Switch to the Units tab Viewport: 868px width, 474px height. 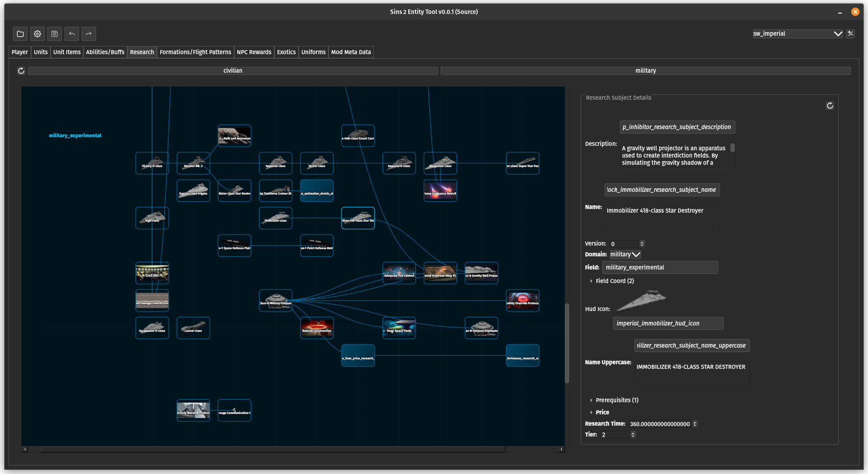tap(41, 52)
